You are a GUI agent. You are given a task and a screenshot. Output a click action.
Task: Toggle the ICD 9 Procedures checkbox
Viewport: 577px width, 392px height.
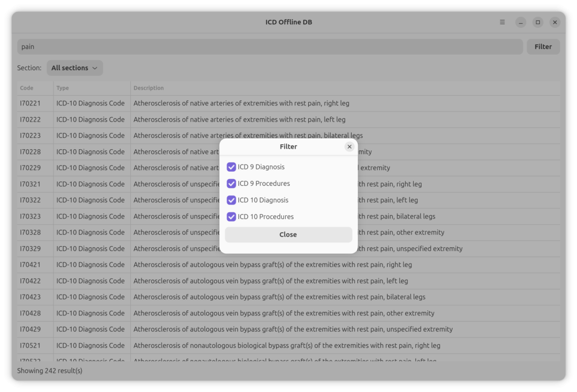(x=232, y=184)
